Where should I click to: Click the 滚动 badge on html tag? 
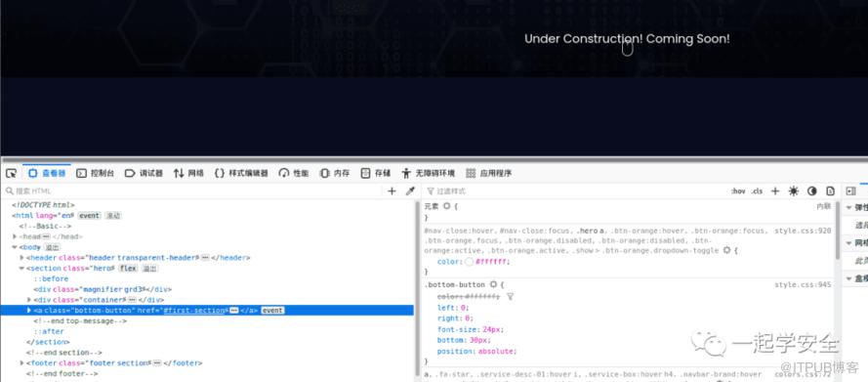pos(113,215)
